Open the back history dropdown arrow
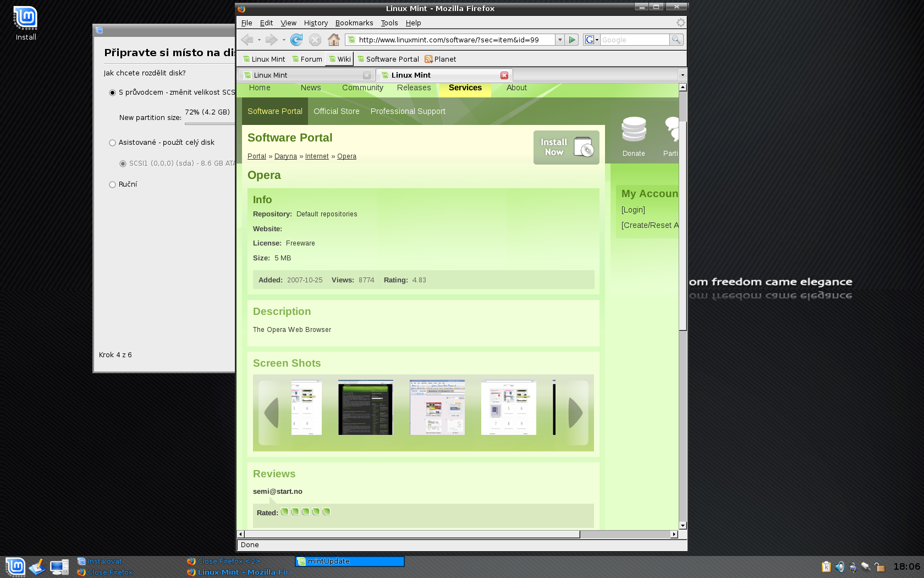Viewport: 924px width, 578px height. point(259,40)
